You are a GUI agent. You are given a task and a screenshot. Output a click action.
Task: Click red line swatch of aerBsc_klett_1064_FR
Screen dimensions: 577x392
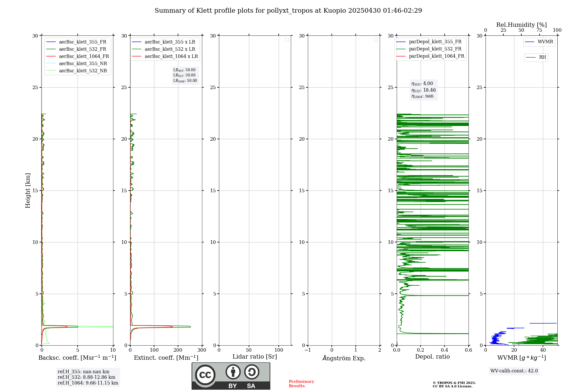[51, 56]
